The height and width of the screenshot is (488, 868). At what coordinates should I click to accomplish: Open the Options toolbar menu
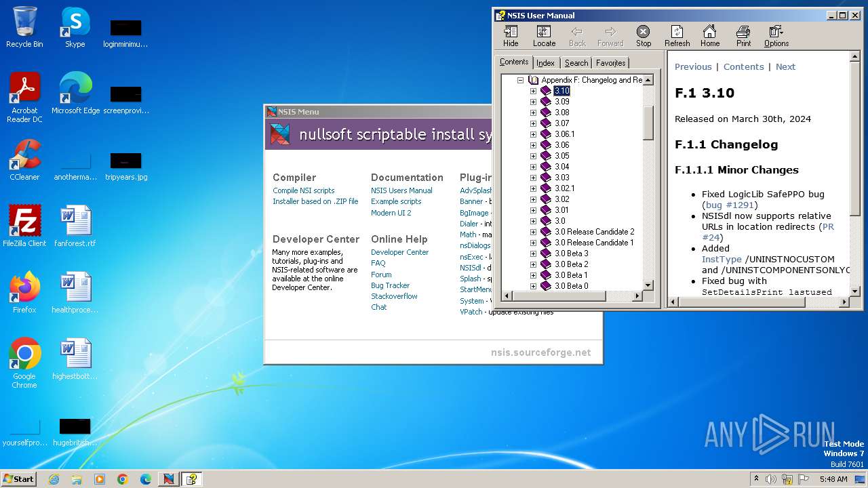pos(776,36)
